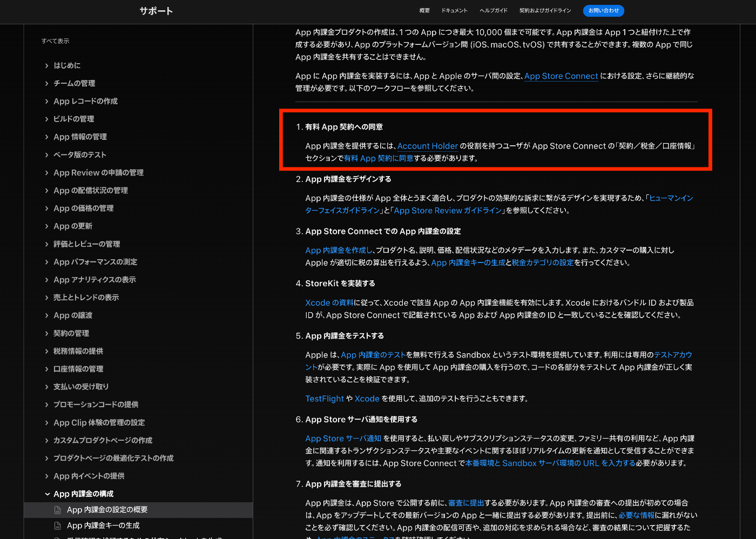
Task: Select App Clip 体験の管理の設定 in sidebar
Action: pyautogui.click(x=99, y=423)
